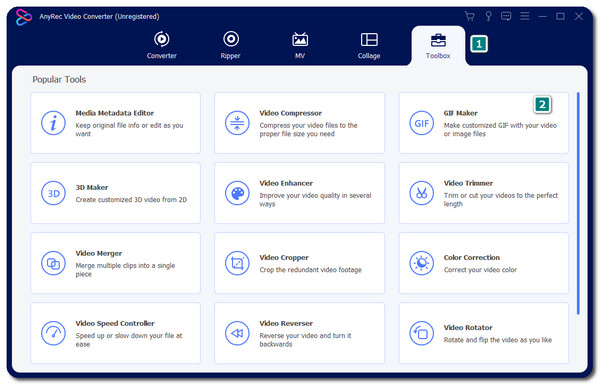The height and width of the screenshot is (385, 600).
Task: Open the GIF Maker tool icon
Action: (421, 123)
